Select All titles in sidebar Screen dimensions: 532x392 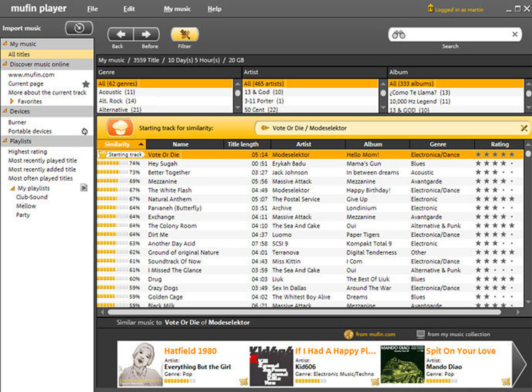click(47, 54)
